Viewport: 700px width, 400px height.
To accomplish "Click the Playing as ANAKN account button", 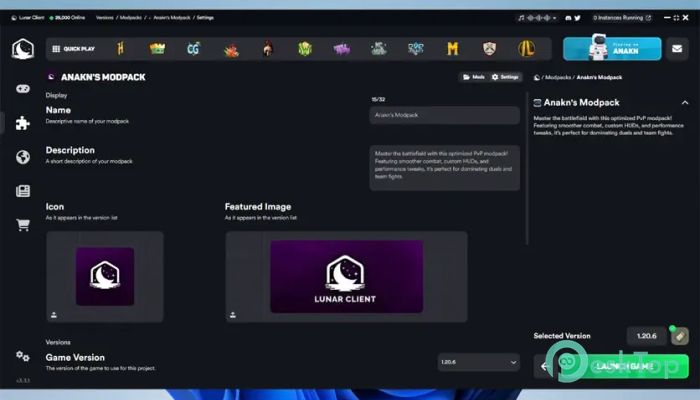I will tap(612, 49).
